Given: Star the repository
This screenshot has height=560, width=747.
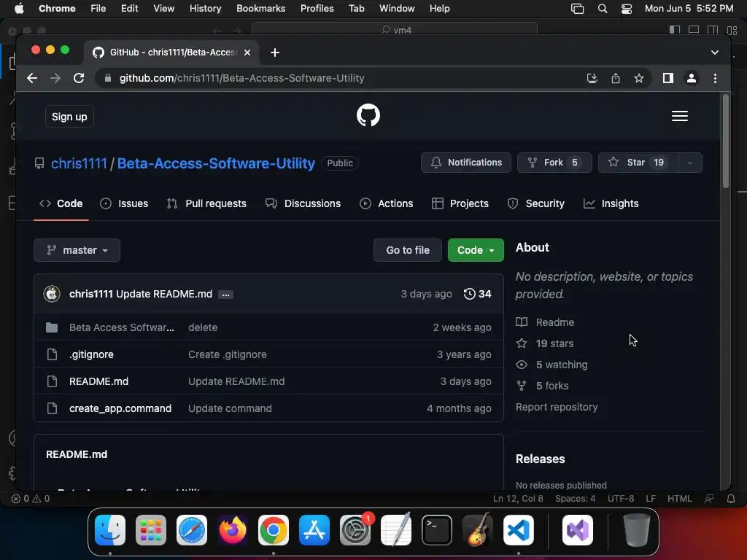Looking at the screenshot, I should click(x=638, y=163).
